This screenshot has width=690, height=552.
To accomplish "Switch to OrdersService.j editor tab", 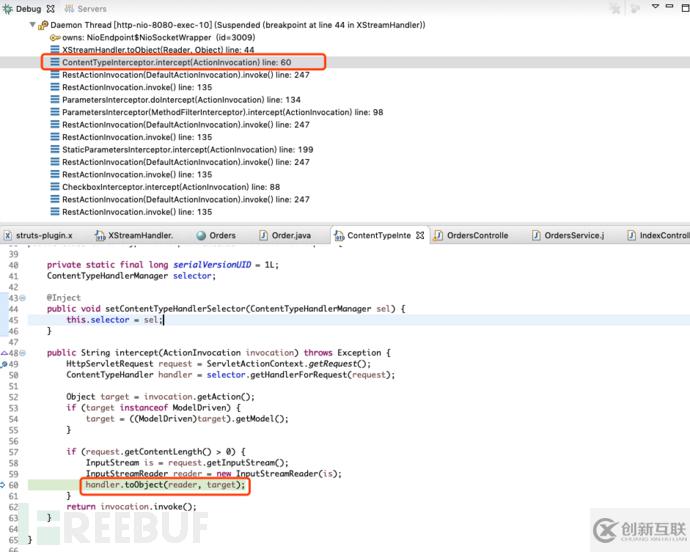I will [574, 236].
